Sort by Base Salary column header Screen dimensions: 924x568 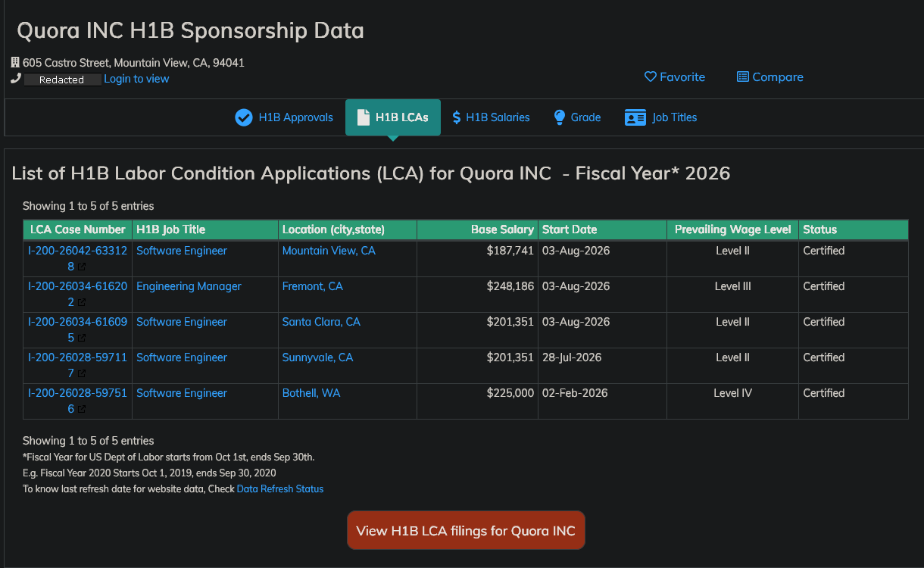[477, 229]
